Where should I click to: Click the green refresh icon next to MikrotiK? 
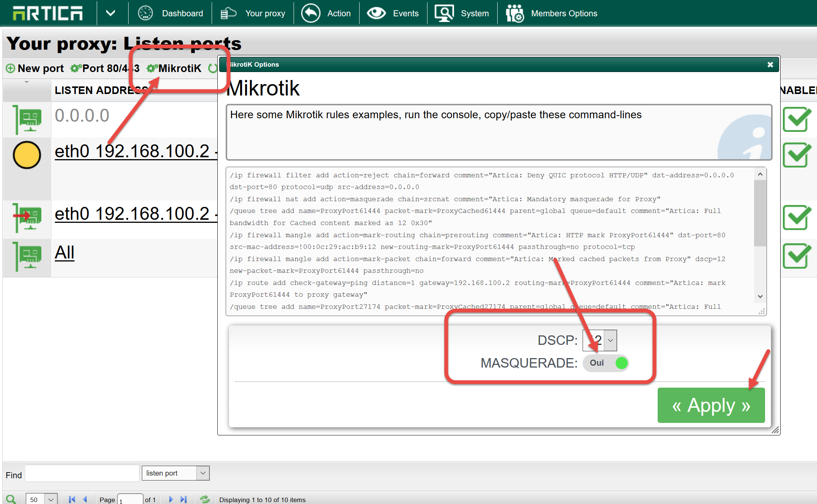pos(213,68)
